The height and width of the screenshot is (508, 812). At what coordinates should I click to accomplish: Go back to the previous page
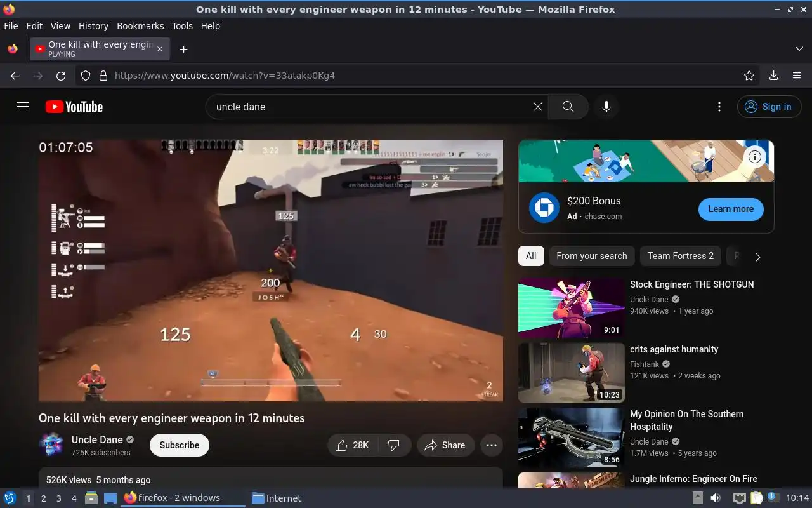[15, 76]
